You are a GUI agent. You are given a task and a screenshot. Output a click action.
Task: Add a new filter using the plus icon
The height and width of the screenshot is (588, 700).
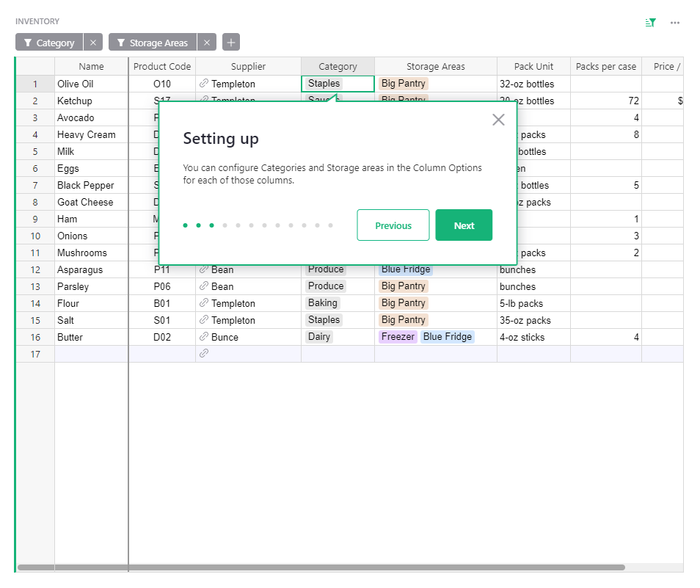pos(230,42)
